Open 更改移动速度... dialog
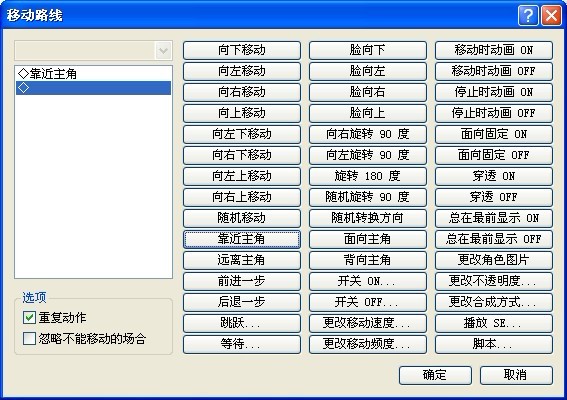567x400 pixels. pos(368,323)
